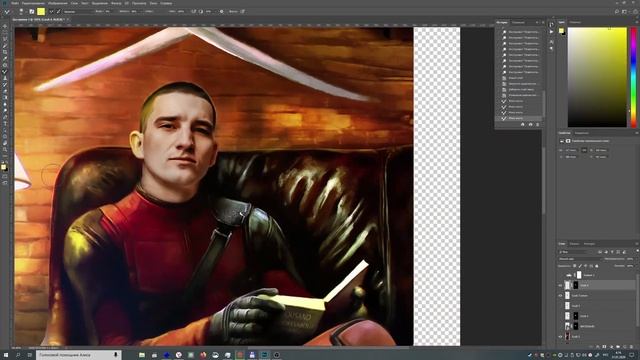Hide the bottom-most visible layer in Layers panel
This screenshot has width=640, height=360.
[560, 336]
